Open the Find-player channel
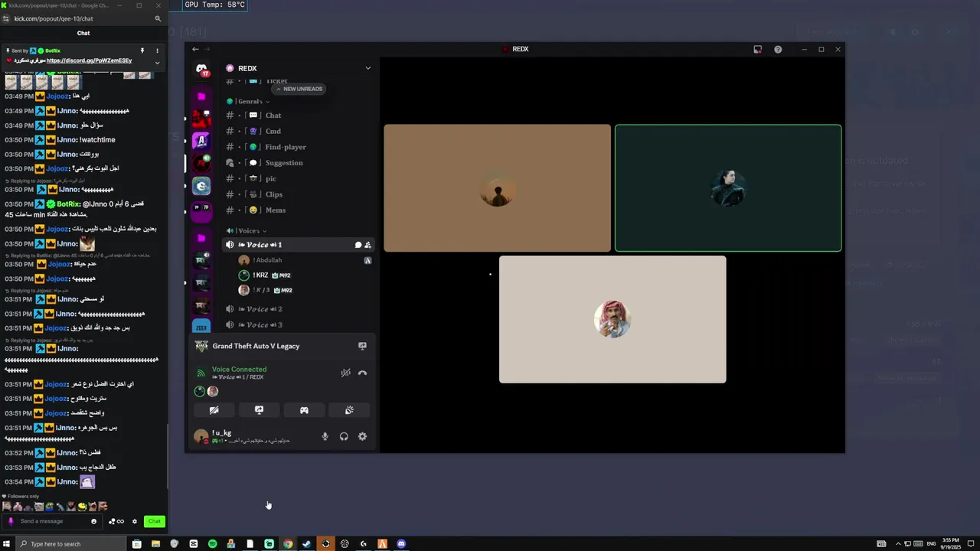This screenshot has height=551, width=980. pos(299,147)
